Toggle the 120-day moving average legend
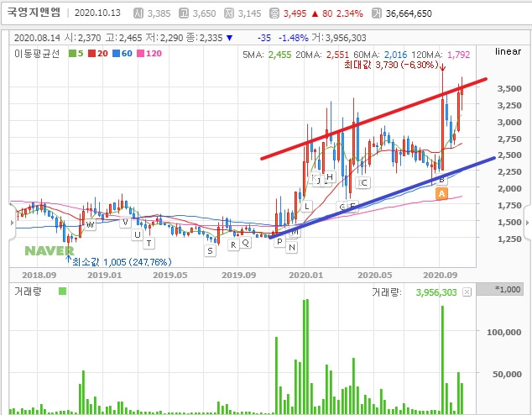Image resolution: width=532 pixels, height=415 pixels. 149,53
